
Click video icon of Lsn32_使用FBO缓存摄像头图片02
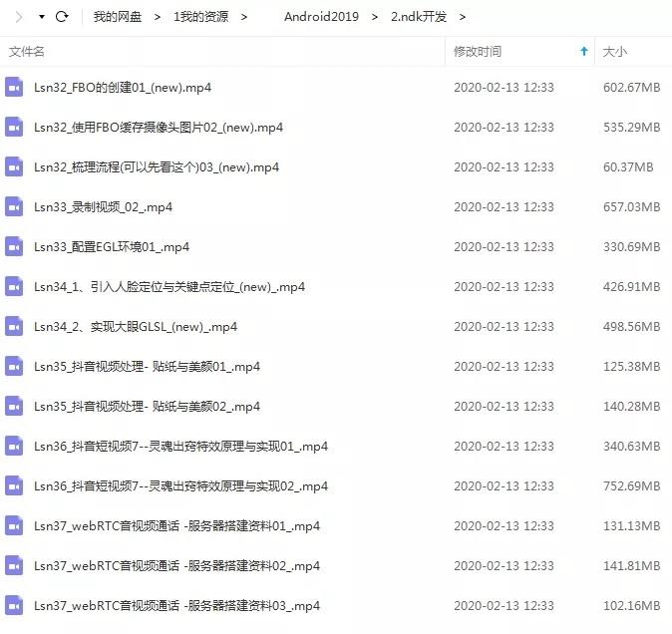coord(14,127)
